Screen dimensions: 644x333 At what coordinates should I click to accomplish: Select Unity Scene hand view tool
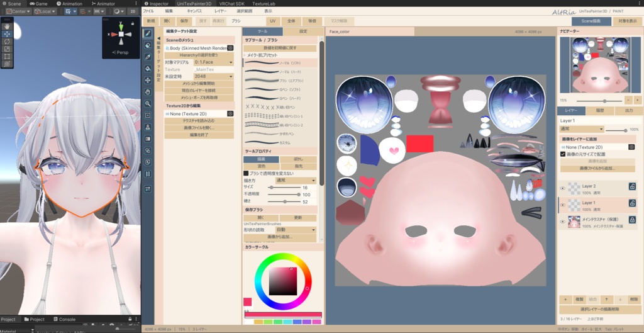[7, 26]
